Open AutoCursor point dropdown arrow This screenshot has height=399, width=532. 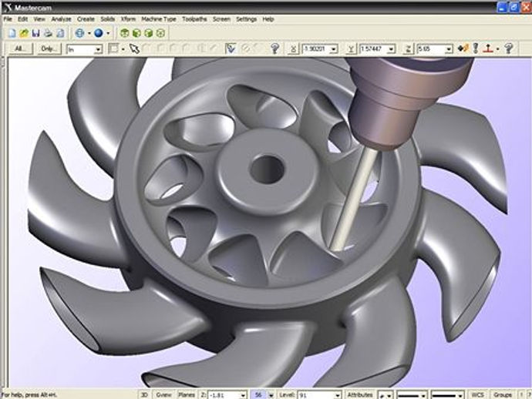point(497,49)
